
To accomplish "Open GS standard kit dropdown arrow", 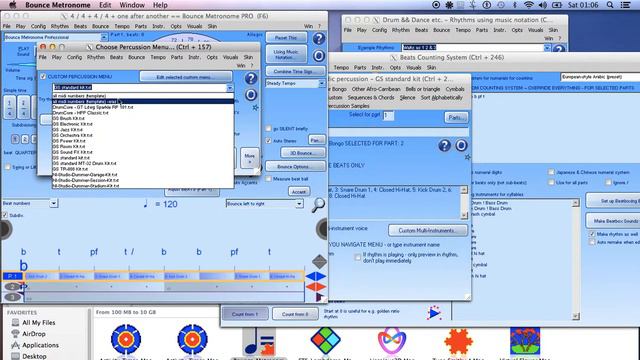I will (x=230, y=87).
